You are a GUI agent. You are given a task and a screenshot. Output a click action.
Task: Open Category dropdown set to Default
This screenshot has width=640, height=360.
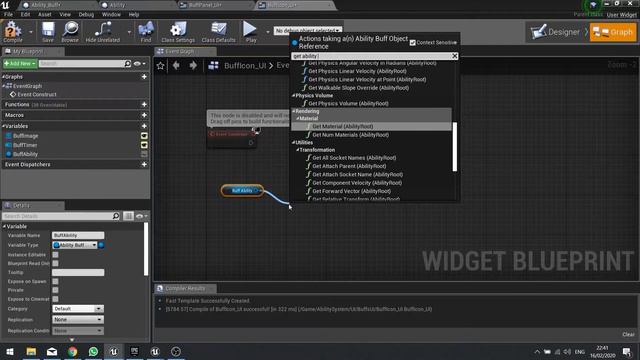(x=78, y=309)
